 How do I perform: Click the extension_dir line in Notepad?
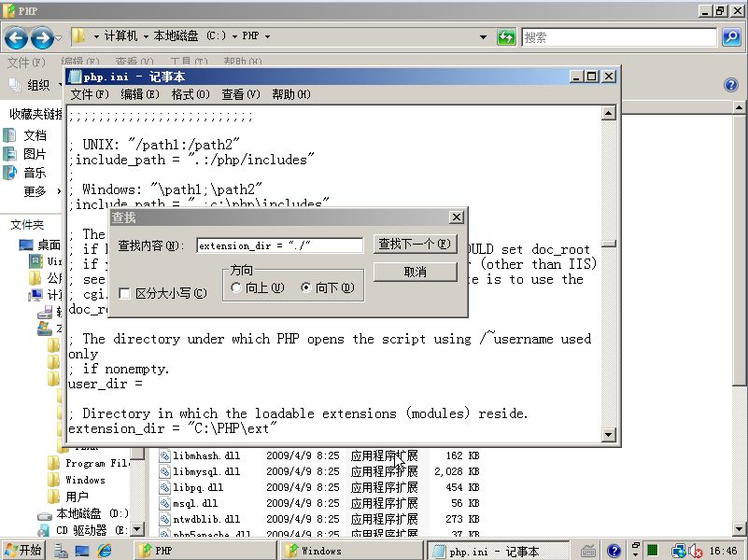pos(172,428)
